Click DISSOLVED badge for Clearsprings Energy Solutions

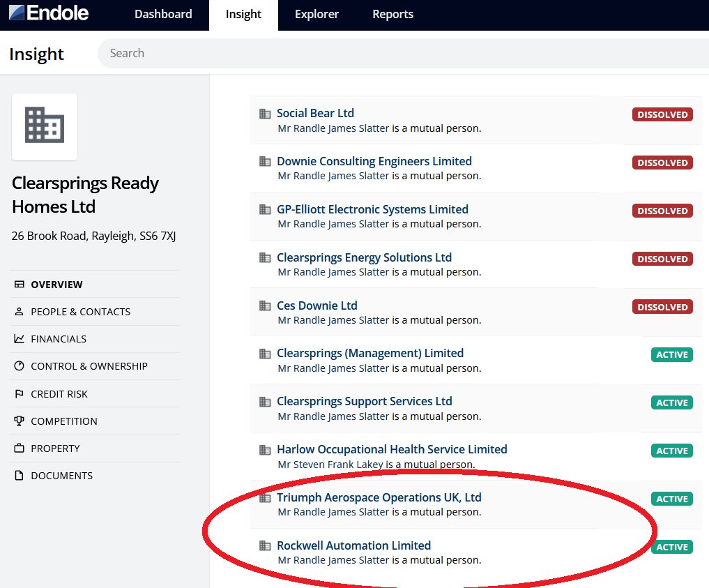tap(662, 259)
